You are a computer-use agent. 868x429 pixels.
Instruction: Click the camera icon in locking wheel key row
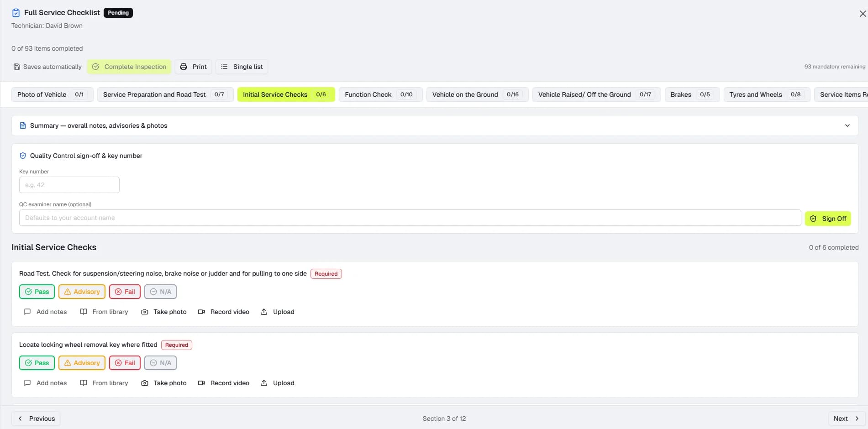click(145, 383)
